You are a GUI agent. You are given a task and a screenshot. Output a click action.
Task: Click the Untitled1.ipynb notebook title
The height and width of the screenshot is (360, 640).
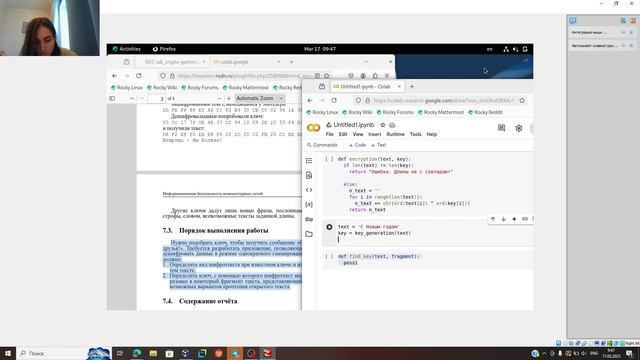[x=353, y=125]
